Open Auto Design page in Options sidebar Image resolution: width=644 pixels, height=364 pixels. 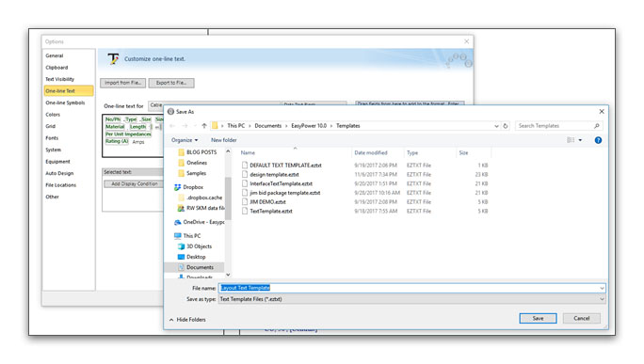point(59,174)
